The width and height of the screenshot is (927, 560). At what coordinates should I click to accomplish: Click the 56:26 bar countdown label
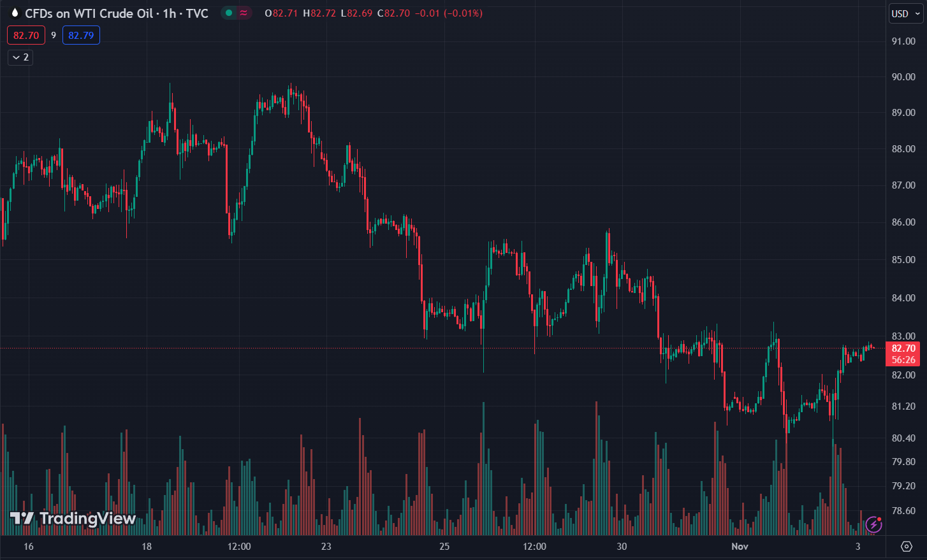tap(903, 360)
